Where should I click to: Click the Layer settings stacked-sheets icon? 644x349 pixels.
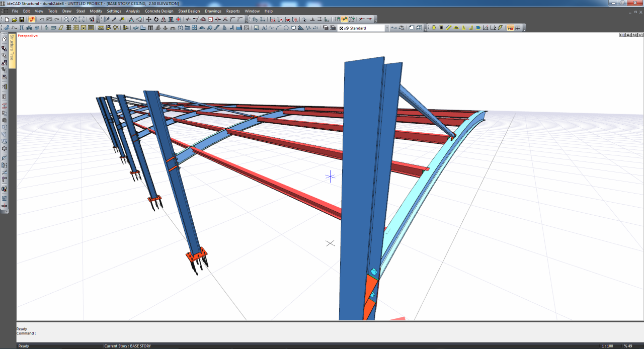tap(325, 28)
